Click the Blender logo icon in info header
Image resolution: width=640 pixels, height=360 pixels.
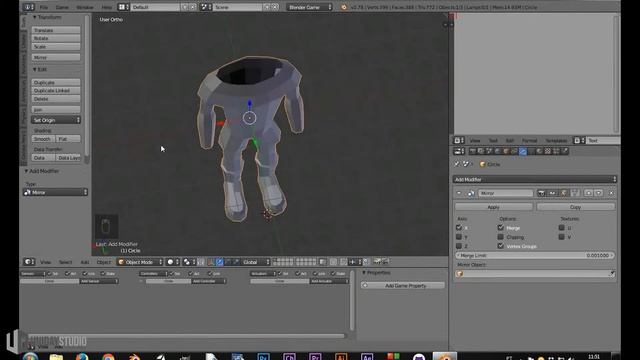344,7
